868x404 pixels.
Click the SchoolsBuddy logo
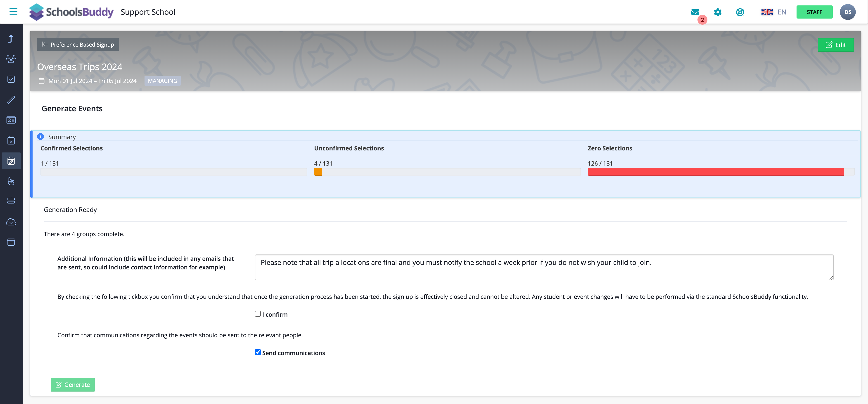pos(71,12)
